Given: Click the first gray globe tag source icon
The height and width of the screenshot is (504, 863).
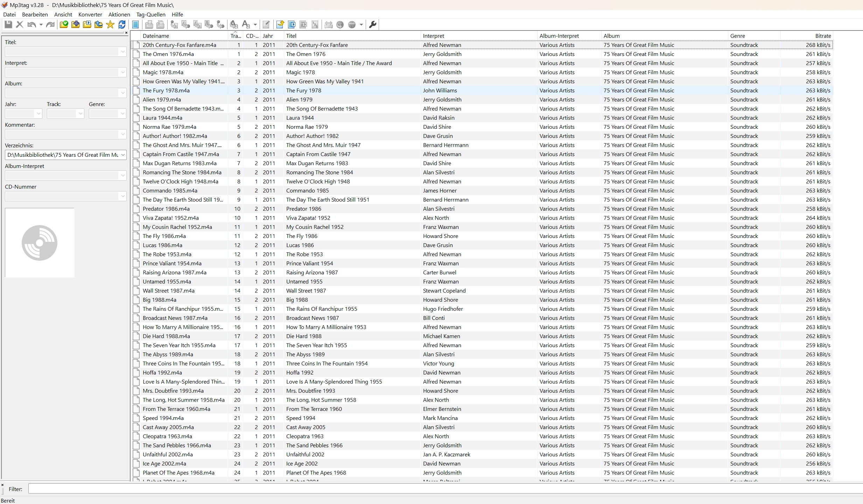Looking at the screenshot, I should point(340,24).
